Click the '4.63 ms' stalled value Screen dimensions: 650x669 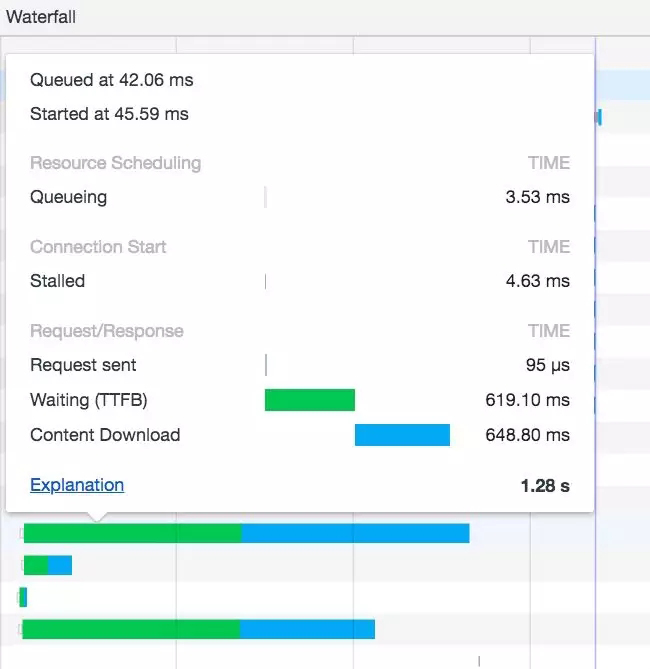(537, 281)
